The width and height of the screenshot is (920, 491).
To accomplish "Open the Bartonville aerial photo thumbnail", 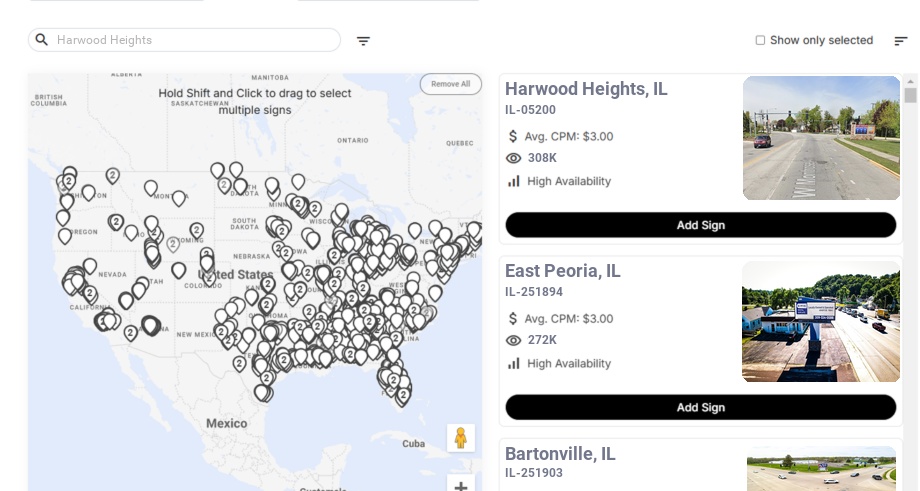I will (x=821, y=468).
